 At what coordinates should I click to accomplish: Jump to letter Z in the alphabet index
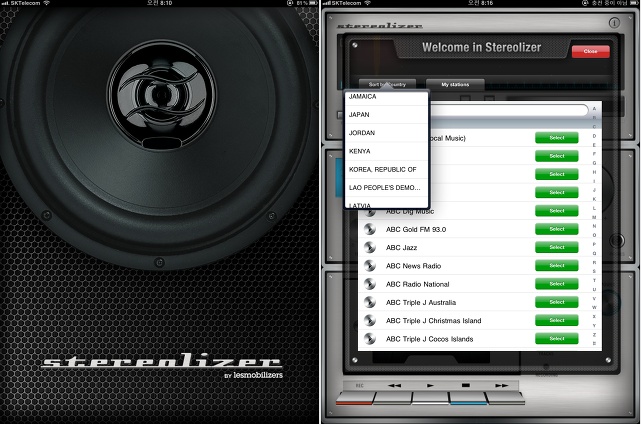click(x=594, y=334)
